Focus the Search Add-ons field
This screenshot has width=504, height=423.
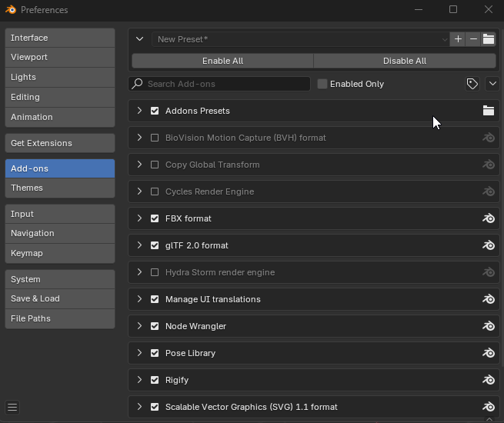[219, 84]
